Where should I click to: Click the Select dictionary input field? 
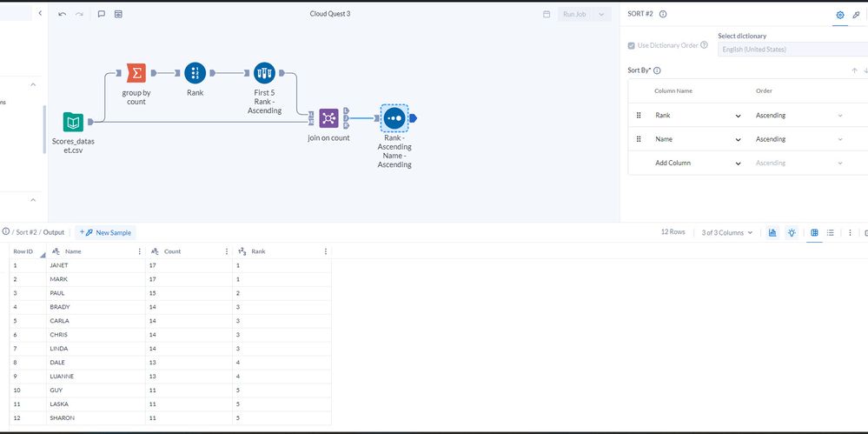pyautogui.click(x=792, y=50)
